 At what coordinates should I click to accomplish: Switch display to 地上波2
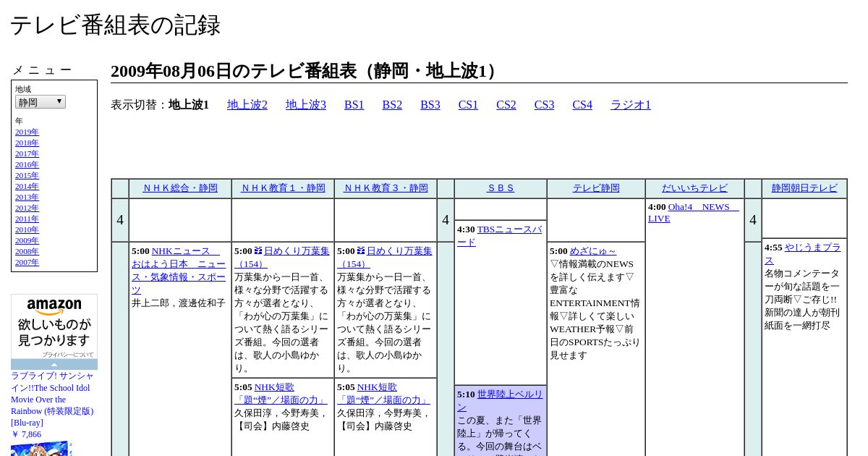pos(247,105)
